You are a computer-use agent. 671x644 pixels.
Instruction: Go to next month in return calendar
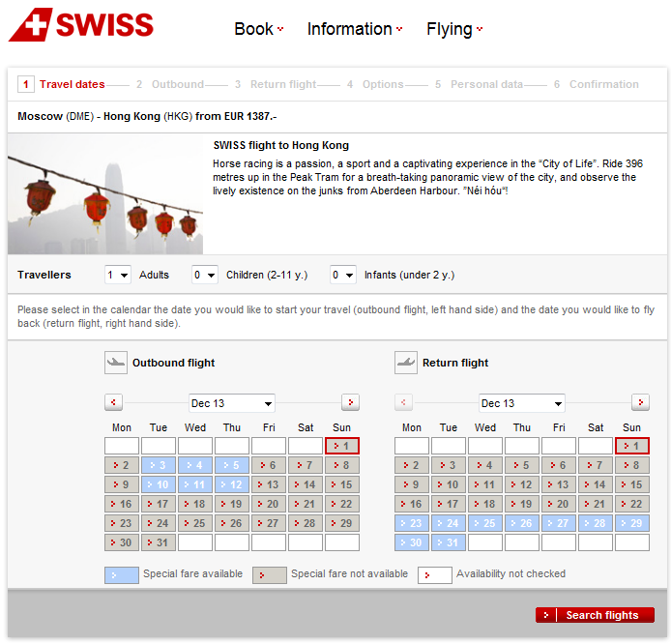[640, 402]
